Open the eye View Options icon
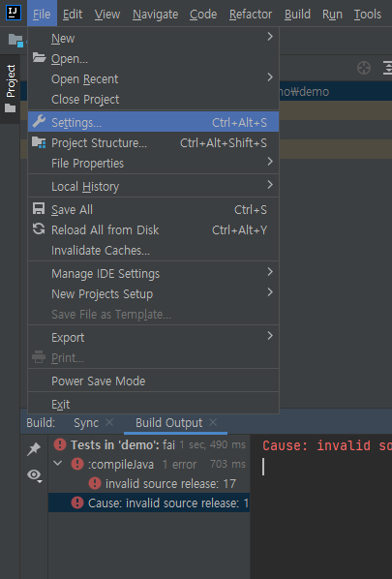 coord(34,474)
